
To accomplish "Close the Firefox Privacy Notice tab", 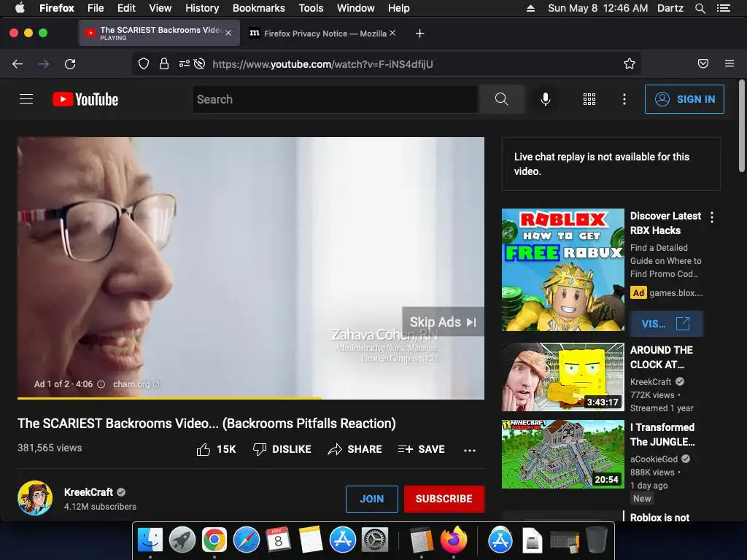I will pyautogui.click(x=392, y=33).
